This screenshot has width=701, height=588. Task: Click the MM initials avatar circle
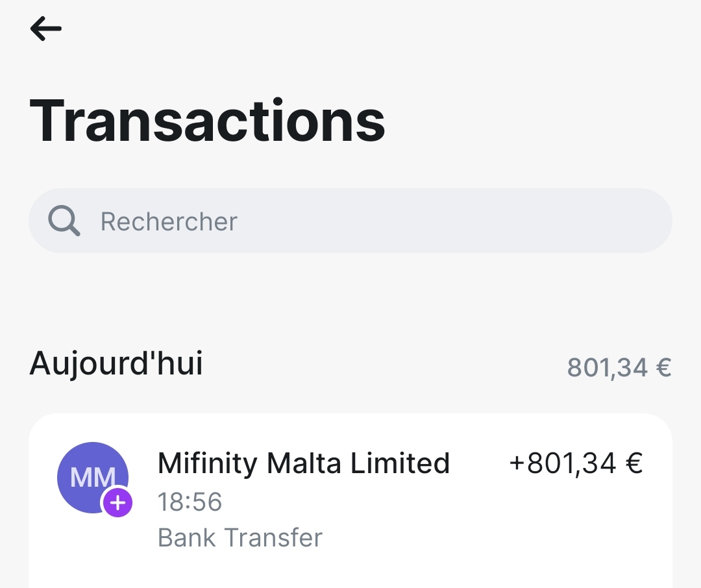[x=92, y=476]
